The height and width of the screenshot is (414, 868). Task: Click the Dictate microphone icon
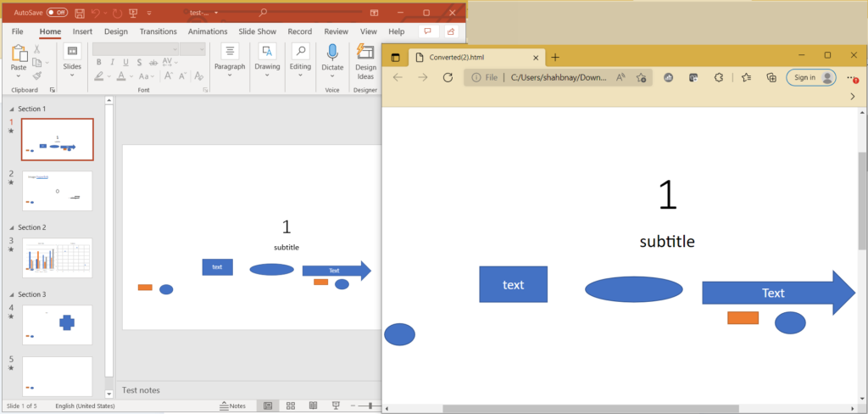coord(332,56)
